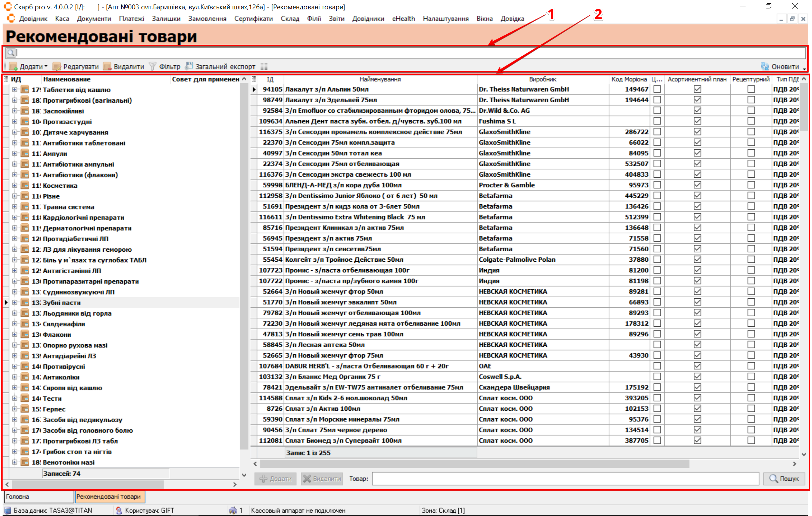
Task: Click the horizontal scrollbar under the products grid
Action: pos(474,464)
